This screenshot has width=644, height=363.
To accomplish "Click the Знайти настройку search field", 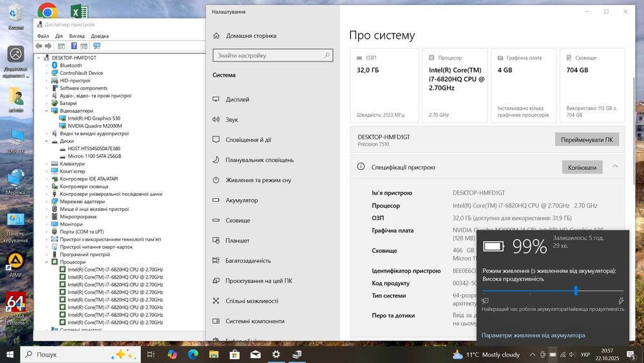I will pyautogui.click(x=272, y=55).
